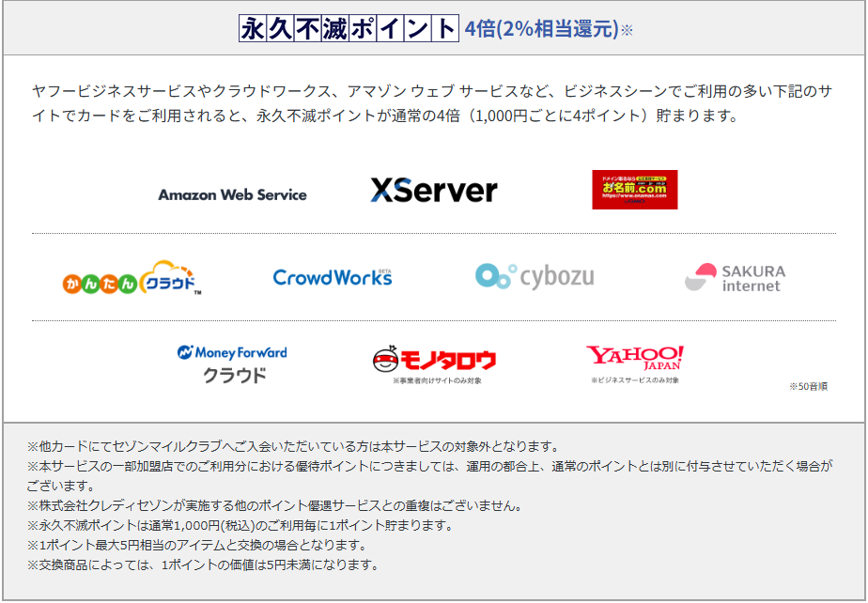Select the note about 一部加盟店でのご利用分

point(429,476)
